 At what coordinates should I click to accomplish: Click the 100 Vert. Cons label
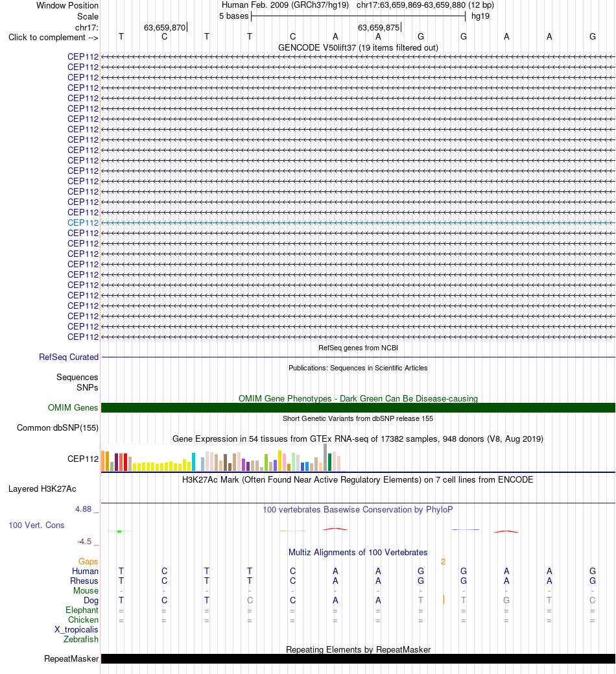click(36, 525)
